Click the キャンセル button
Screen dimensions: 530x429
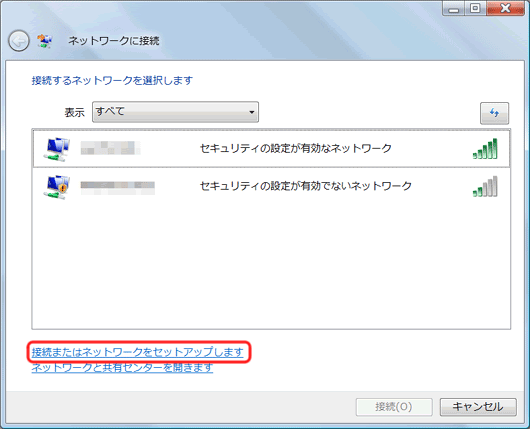point(478,407)
